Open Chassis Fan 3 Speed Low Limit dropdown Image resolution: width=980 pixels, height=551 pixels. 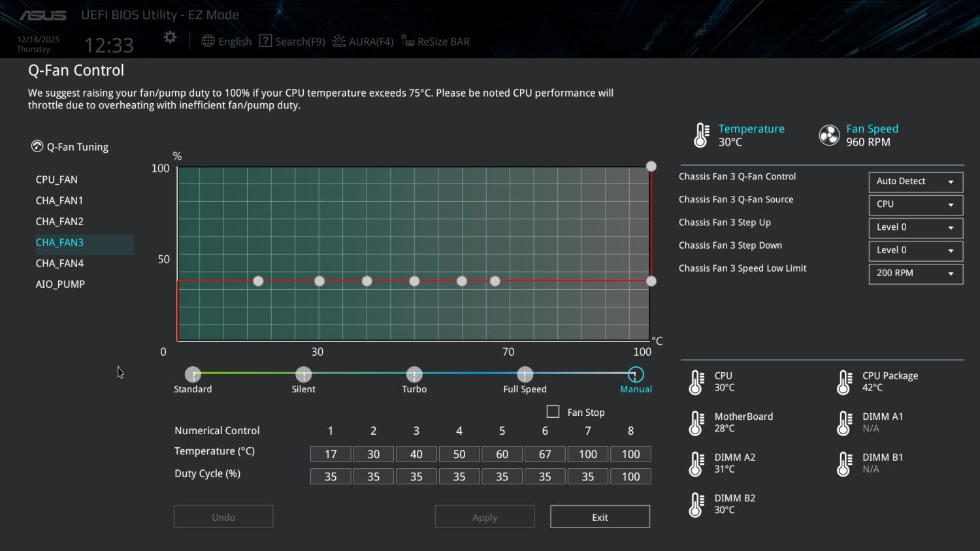(x=915, y=273)
